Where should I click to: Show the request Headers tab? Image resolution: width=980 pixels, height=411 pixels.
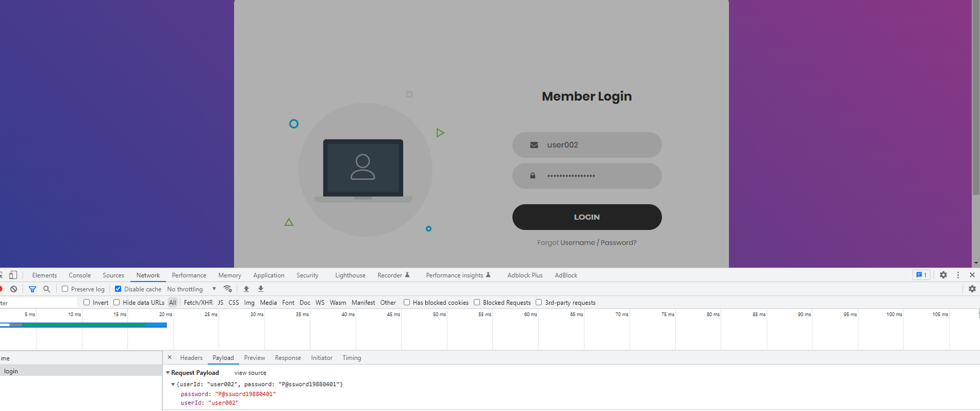click(191, 358)
